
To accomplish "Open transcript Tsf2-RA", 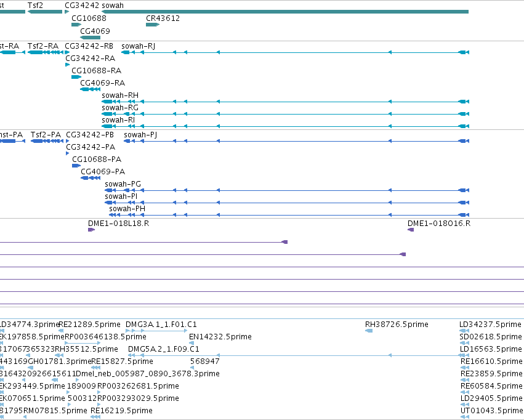I will [42, 46].
